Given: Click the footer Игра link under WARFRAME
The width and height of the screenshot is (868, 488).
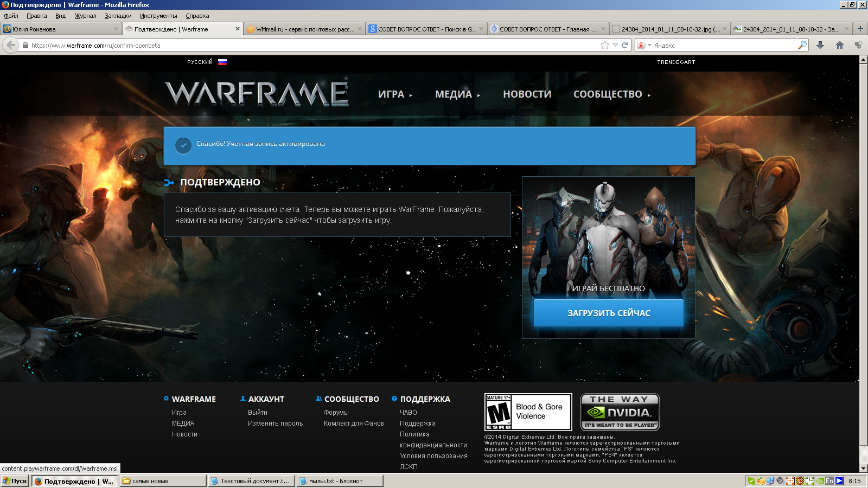Looking at the screenshot, I should point(179,413).
